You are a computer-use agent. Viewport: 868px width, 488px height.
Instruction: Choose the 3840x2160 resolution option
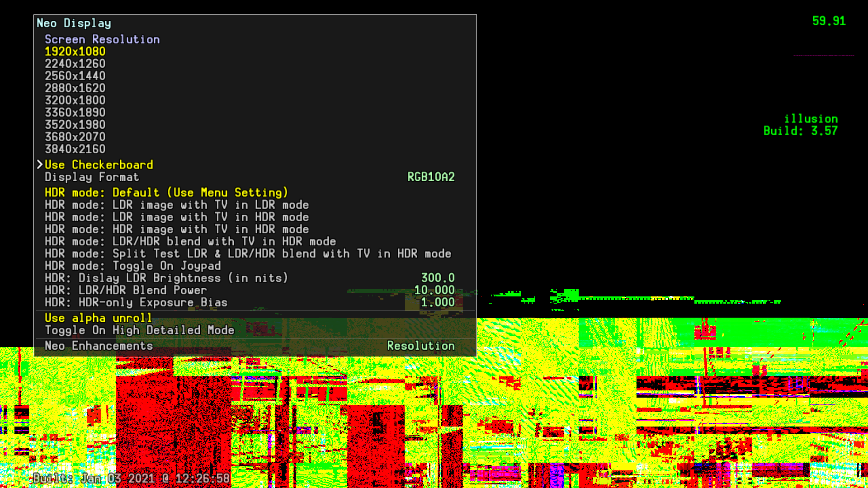pos(75,149)
